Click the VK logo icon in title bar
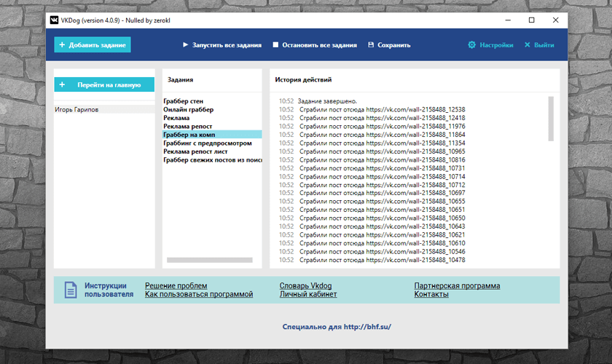 54,20
